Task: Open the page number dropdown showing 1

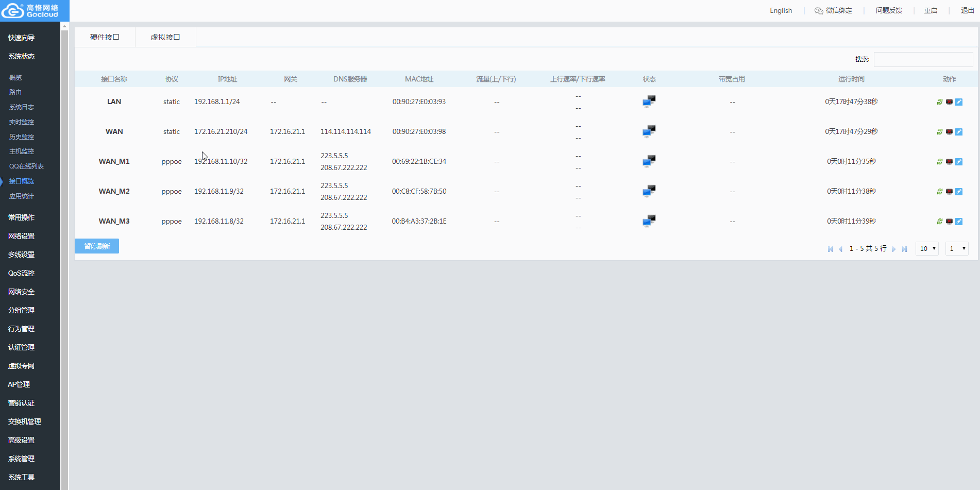Action: pos(957,248)
